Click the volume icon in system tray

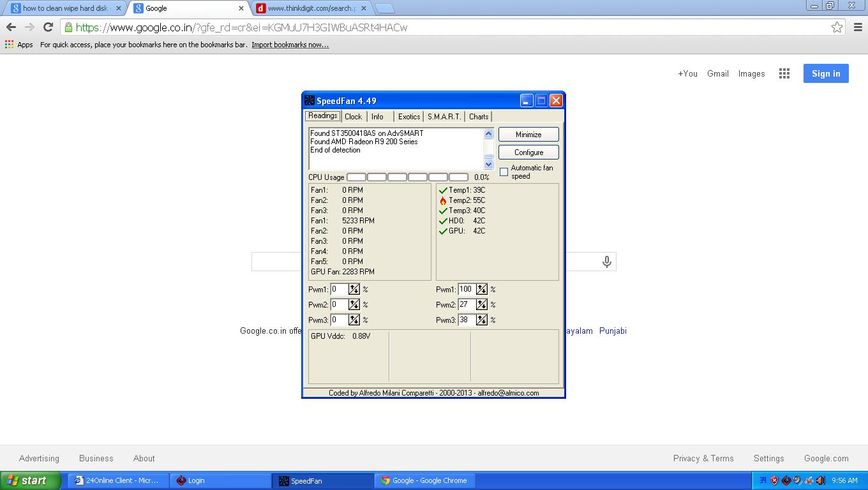point(821,480)
